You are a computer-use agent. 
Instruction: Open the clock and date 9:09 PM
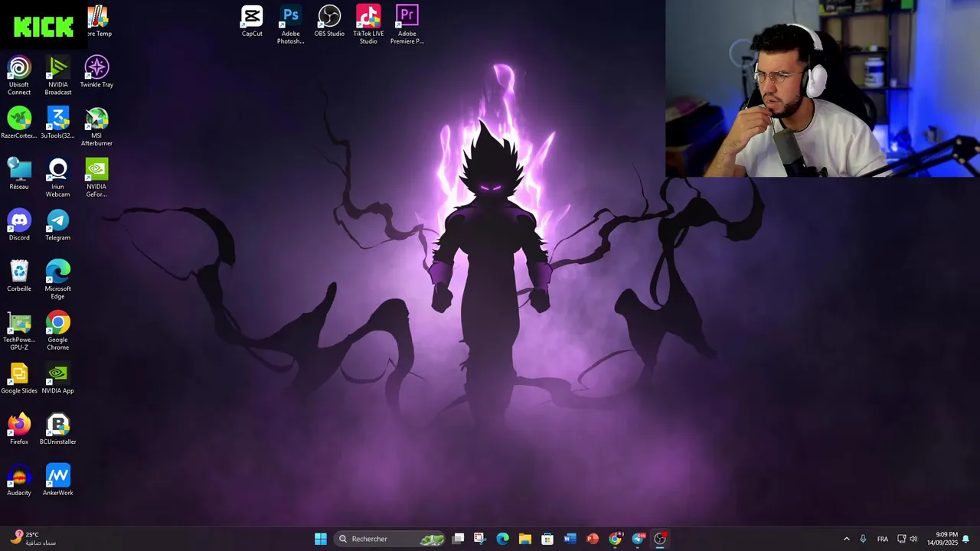(x=942, y=539)
